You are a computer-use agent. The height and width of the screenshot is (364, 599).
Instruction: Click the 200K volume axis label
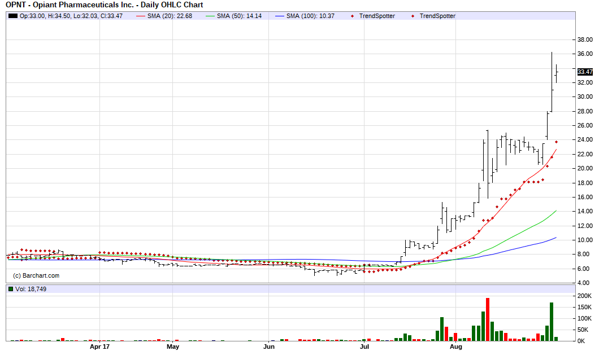(x=584, y=296)
